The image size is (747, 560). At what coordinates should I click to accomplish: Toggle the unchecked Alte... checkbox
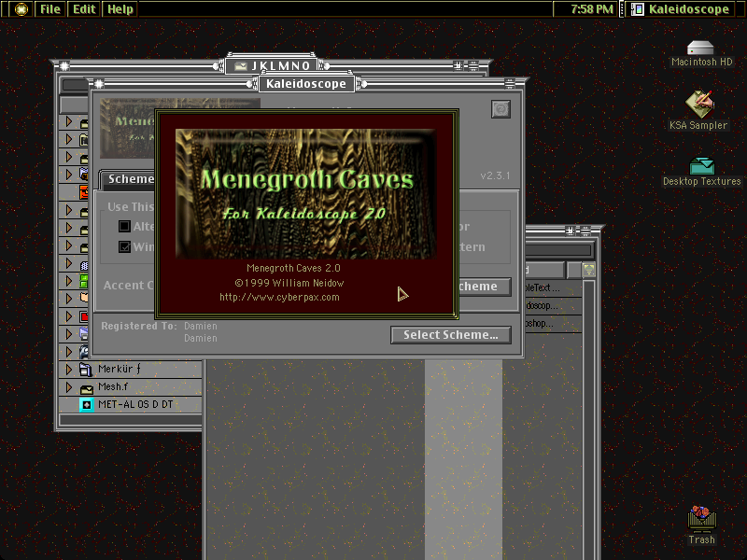coord(124,226)
